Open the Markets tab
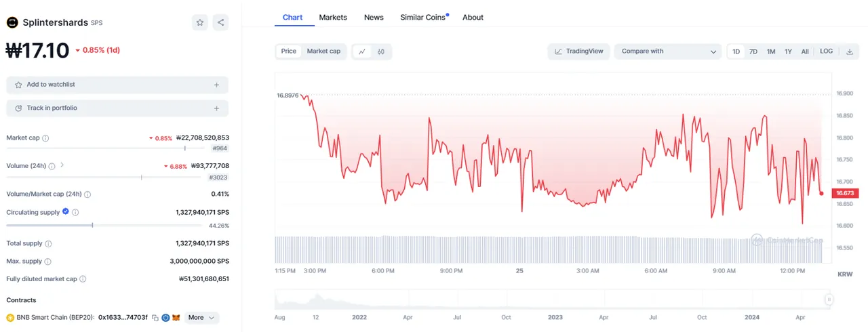Screen dimensions: 868x332 pyautogui.click(x=333, y=18)
